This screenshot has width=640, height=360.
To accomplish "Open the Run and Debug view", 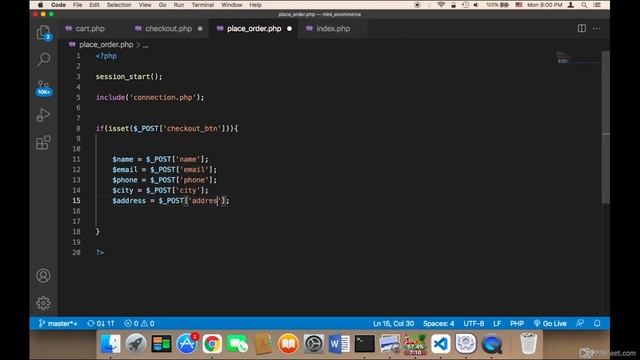I will point(43,115).
